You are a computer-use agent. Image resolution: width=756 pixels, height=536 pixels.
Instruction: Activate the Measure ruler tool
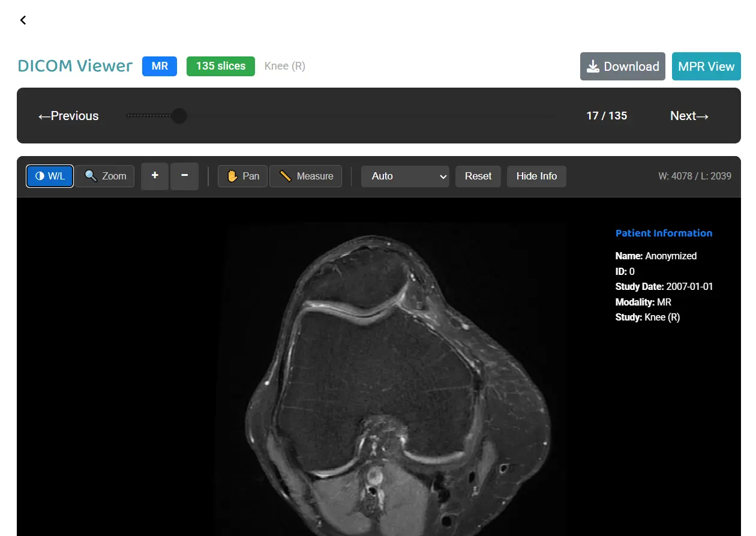coord(305,176)
